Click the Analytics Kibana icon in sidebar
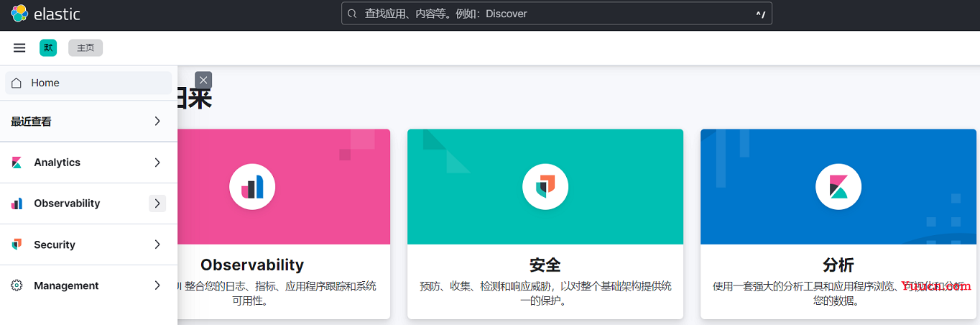980x325 pixels. point(17,162)
